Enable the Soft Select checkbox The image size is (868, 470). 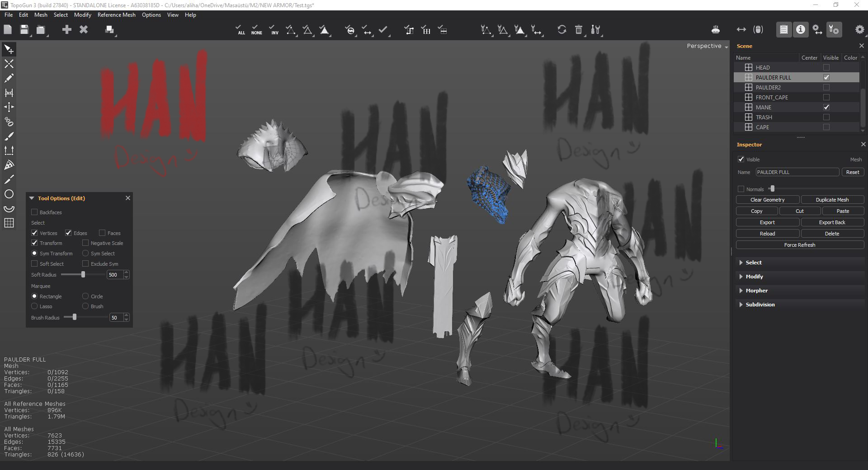(34, 263)
